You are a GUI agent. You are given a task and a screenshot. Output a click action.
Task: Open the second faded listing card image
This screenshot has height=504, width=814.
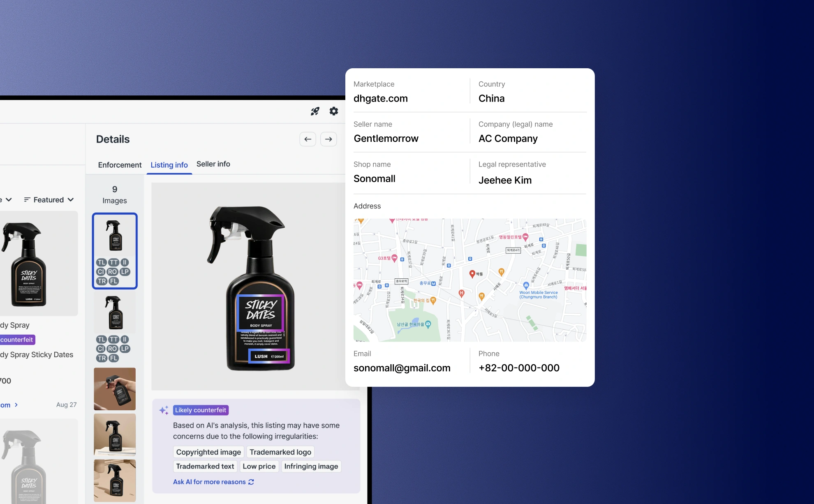tap(38, 461)
